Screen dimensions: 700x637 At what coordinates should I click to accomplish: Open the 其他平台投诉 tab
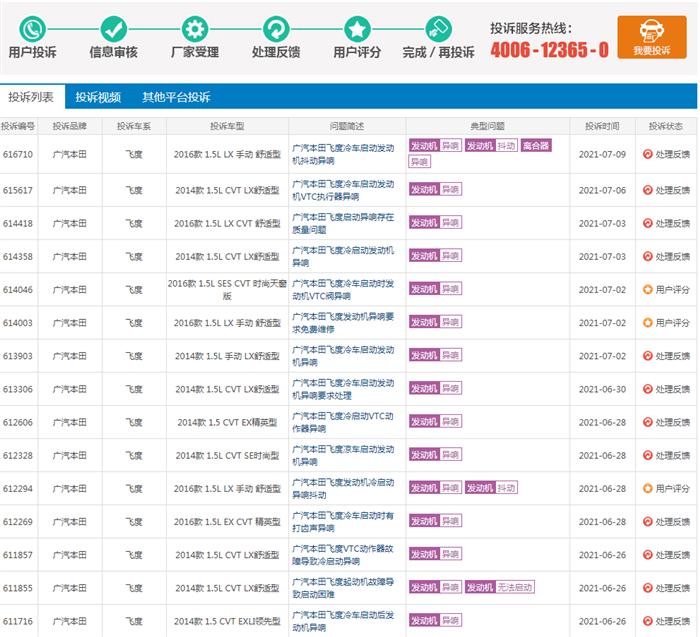click(176, 97)
